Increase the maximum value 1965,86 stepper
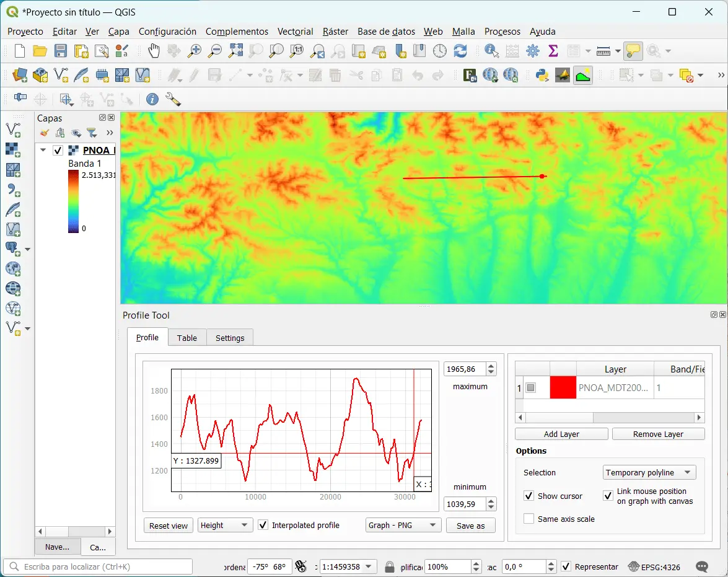The image size is (728, 577). (491, 366)
